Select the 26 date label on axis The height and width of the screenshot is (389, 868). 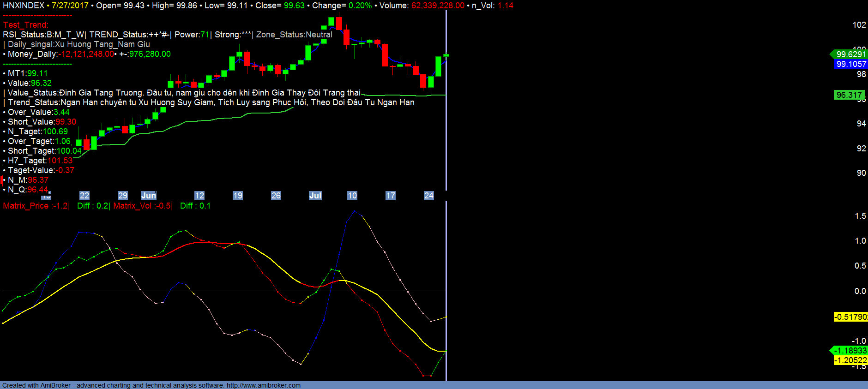coord(276,196)
